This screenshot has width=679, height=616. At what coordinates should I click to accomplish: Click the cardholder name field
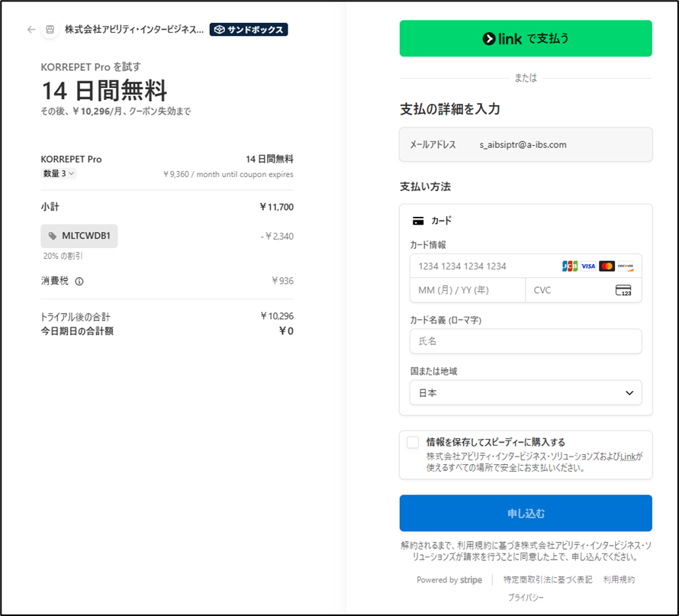point(526,341)
